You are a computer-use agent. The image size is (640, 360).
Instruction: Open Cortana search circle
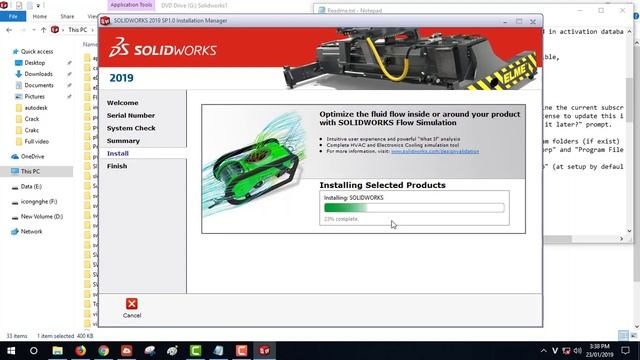point(34,351)
